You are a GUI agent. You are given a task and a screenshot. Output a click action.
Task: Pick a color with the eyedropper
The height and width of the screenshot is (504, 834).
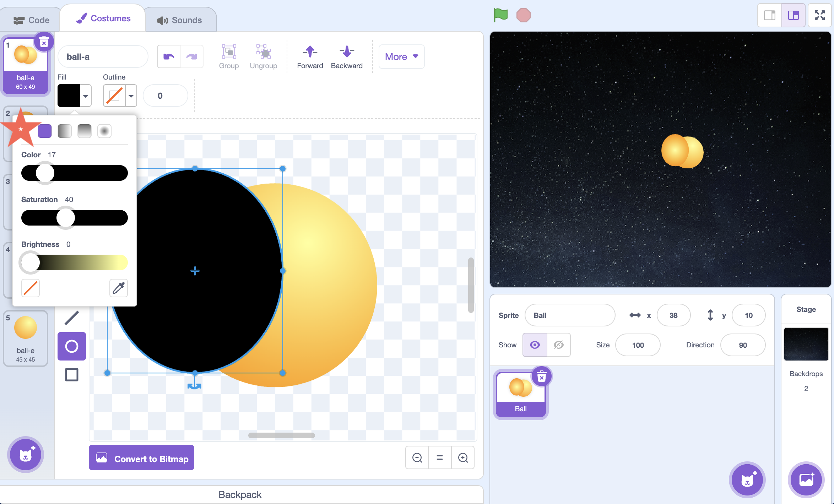click(118, 288)
